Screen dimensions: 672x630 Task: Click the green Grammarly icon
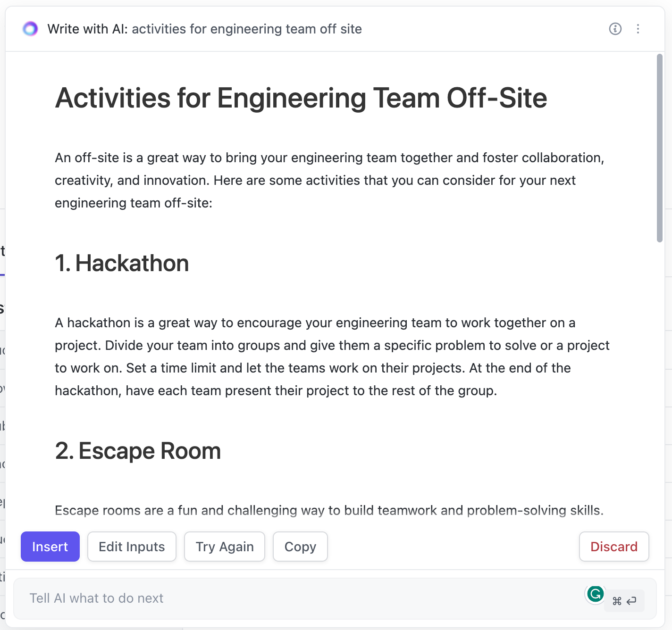(x=595, y=594)
